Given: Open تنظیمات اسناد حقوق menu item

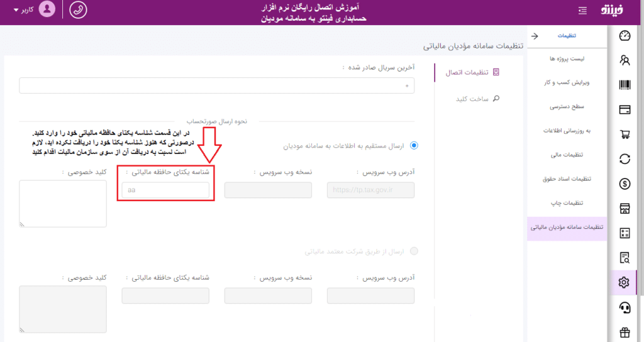Looking at the screenshot, I should (567, 179).
